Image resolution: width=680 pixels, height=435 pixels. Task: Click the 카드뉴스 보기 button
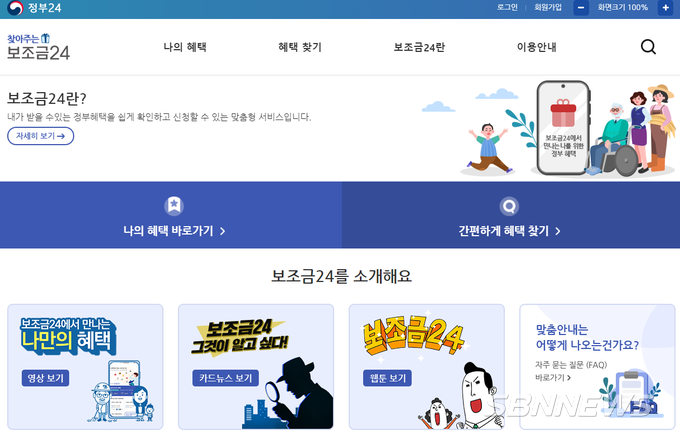pos(226,378)
